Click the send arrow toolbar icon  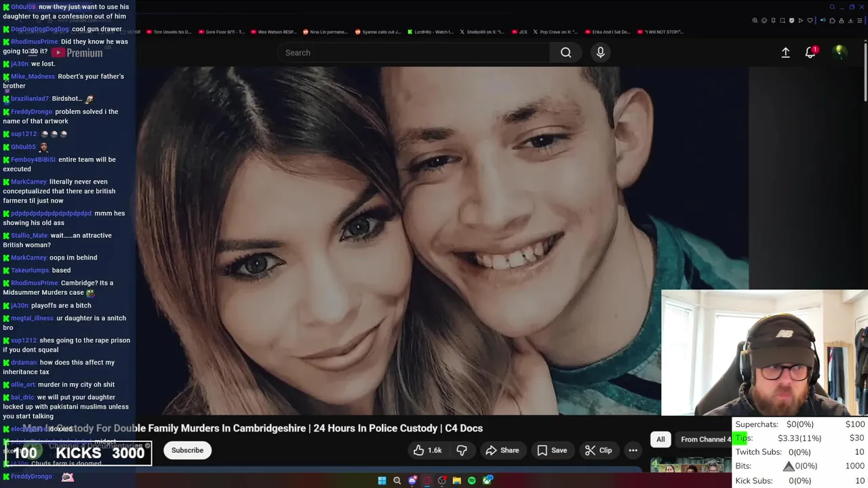pyautogui.click(x=801, y=20)
